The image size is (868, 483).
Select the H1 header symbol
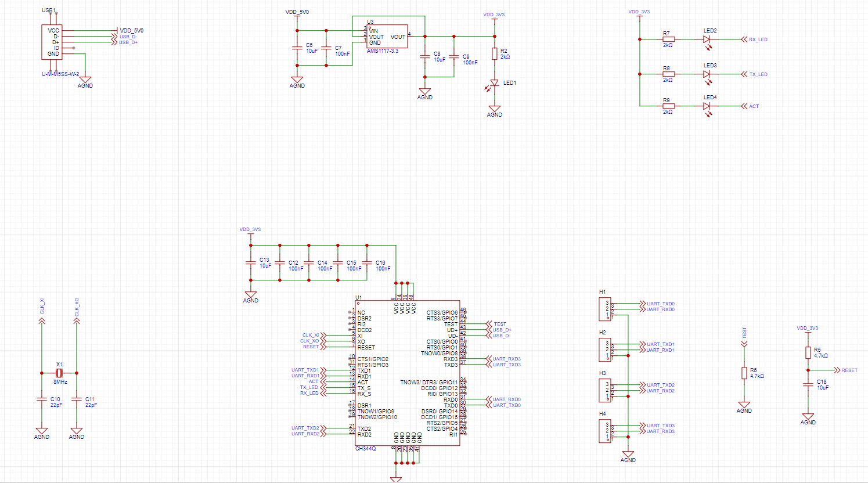point(604,309)
